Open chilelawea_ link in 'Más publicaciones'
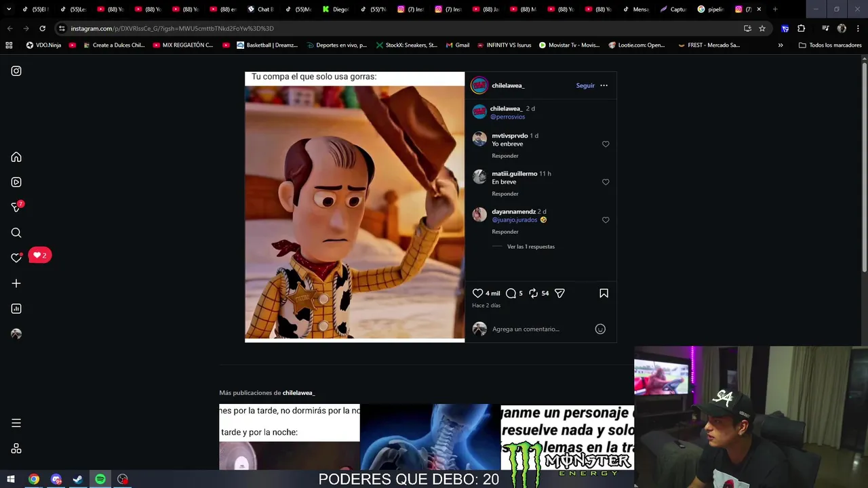 299,393
